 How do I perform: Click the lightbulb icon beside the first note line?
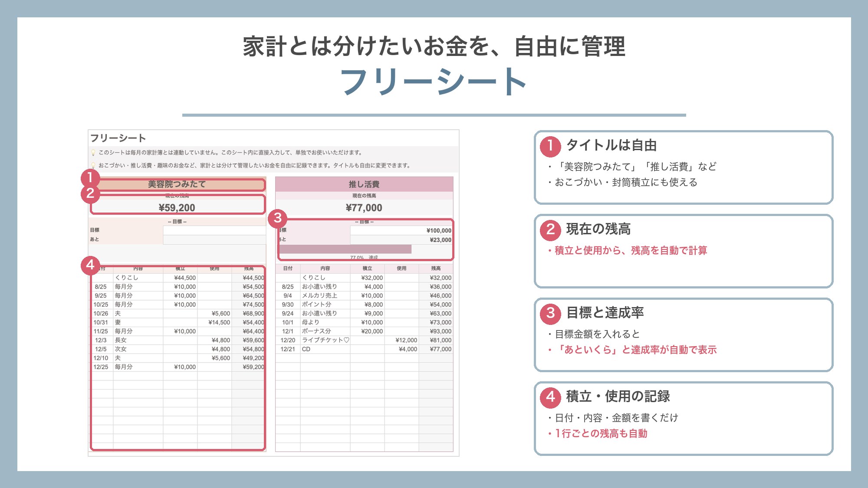click(x=93, y=153)
